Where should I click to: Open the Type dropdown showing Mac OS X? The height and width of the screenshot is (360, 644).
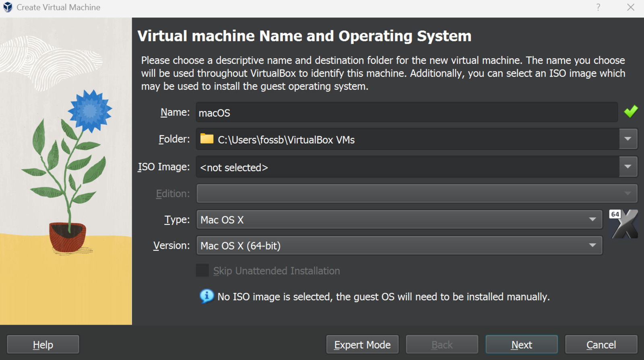[399, 220]
